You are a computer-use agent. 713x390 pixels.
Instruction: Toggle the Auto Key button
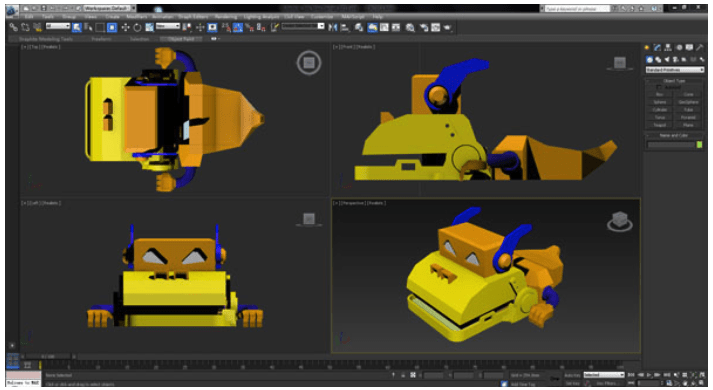point(572,375)
